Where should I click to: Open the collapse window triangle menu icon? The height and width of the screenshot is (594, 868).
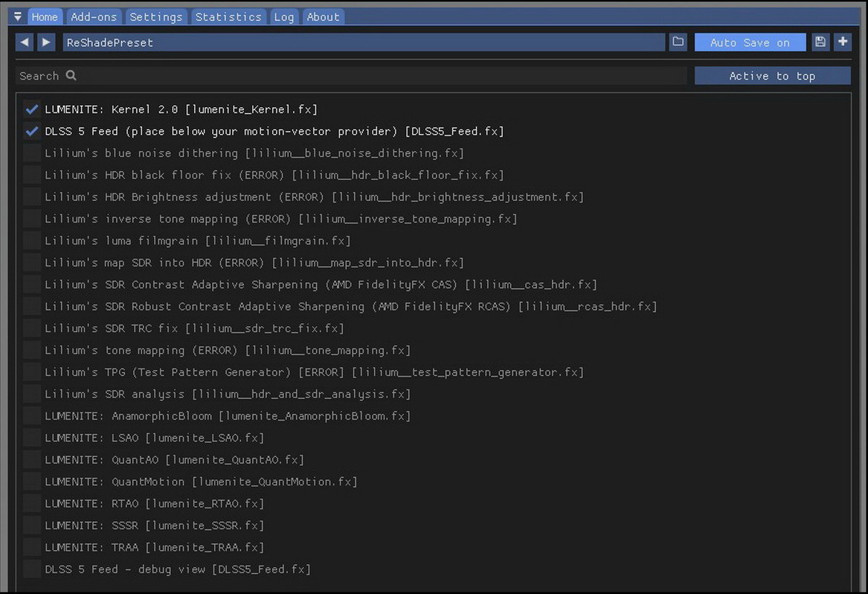pyautogui.click(x=18, y=16)
